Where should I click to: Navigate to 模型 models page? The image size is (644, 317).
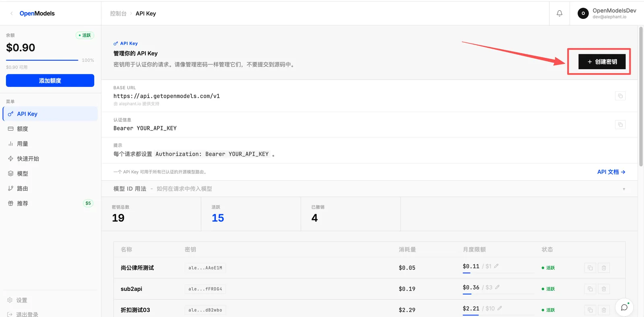pyautogui.click(x=50, y=173)
